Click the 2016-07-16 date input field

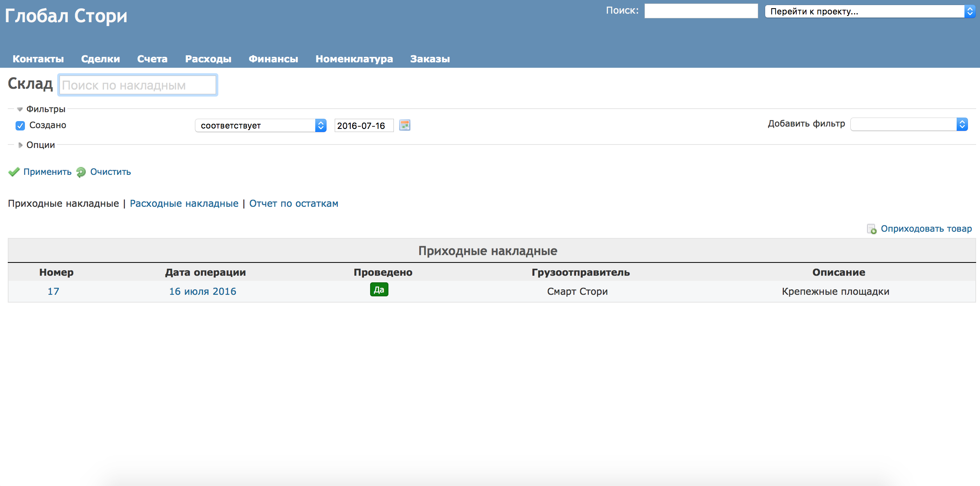364,125
